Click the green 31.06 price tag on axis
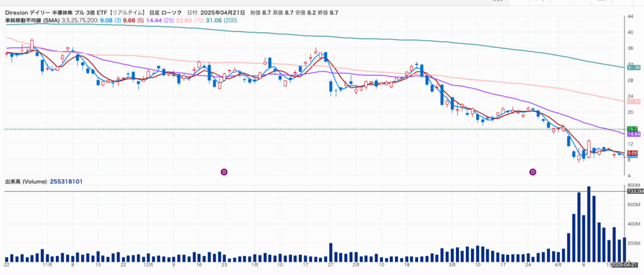The image size is (644, 275). (634, 67)
